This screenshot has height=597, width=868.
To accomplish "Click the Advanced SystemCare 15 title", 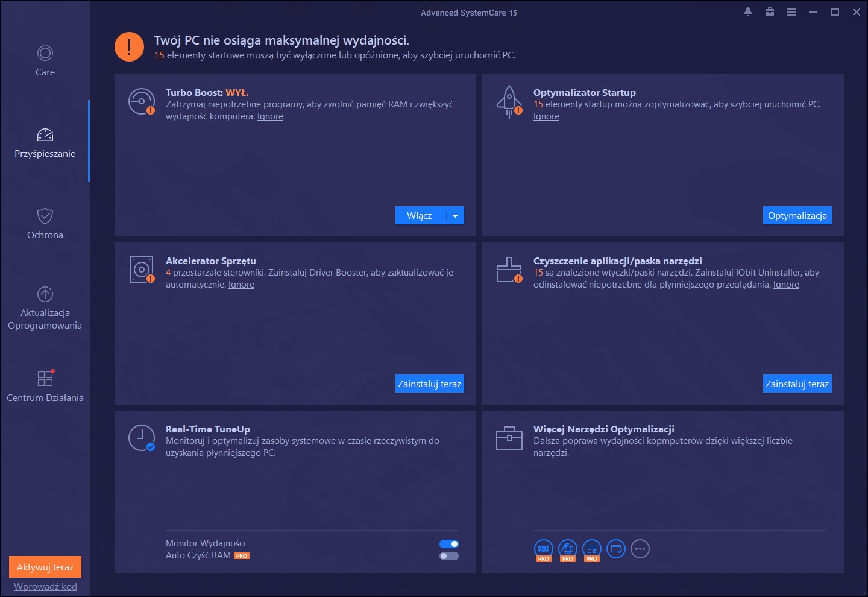I will point(469,13).
